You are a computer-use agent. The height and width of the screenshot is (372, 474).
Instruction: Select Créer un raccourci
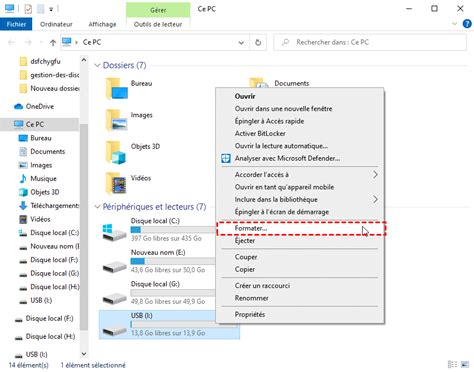pyautogui.click(x=300, y=286)
